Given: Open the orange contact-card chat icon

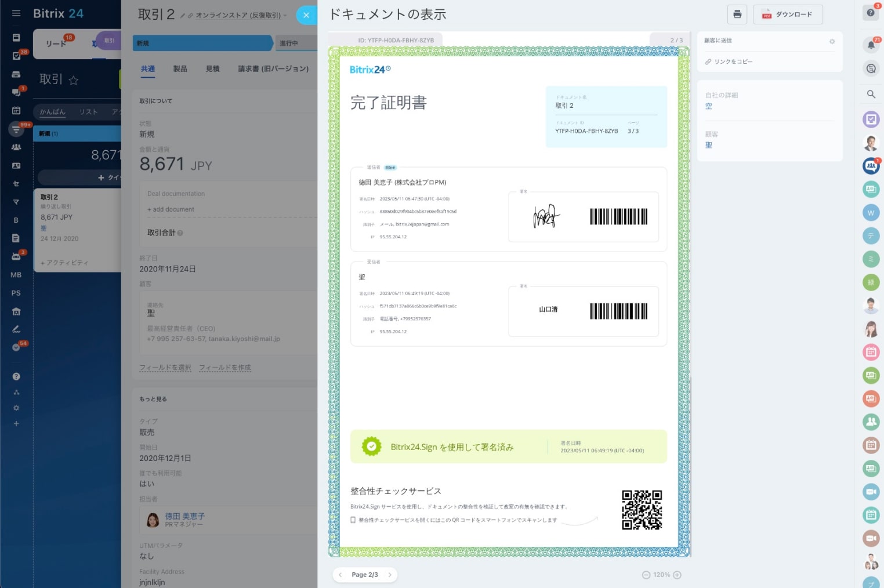Looking at the screenshot, I should click(871, 398).
